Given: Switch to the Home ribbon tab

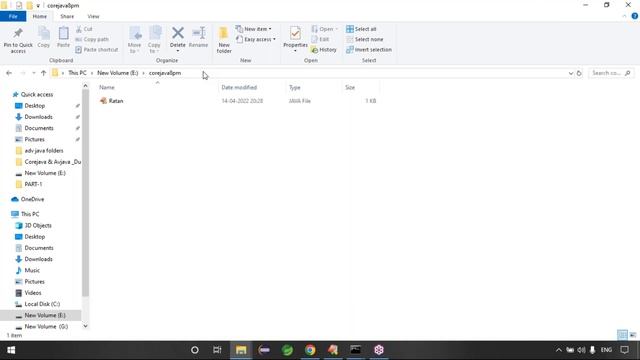Looking at the screenshot, I should point(40,16).
